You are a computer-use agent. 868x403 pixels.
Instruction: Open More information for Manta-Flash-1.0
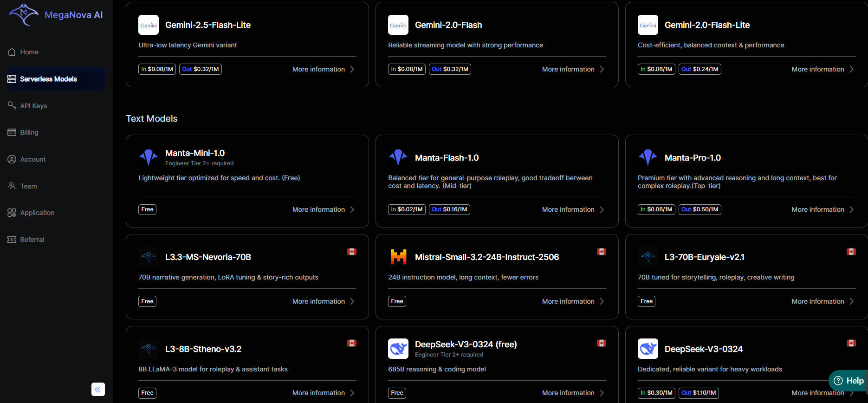573,209
